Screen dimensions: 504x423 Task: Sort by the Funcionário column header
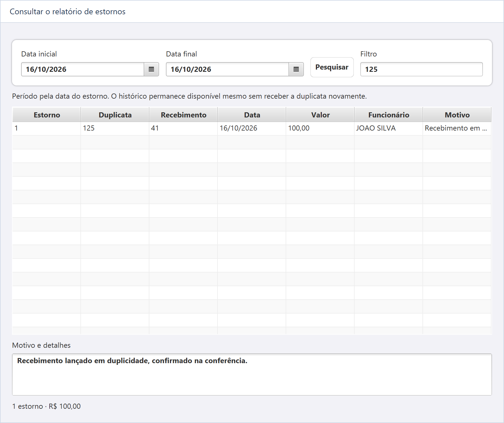pos(389,115)
